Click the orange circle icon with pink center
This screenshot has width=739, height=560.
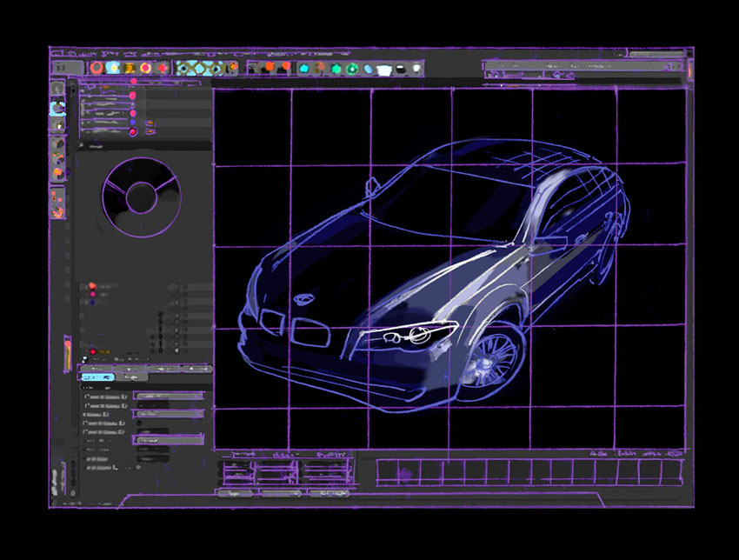tap(146, 69)
